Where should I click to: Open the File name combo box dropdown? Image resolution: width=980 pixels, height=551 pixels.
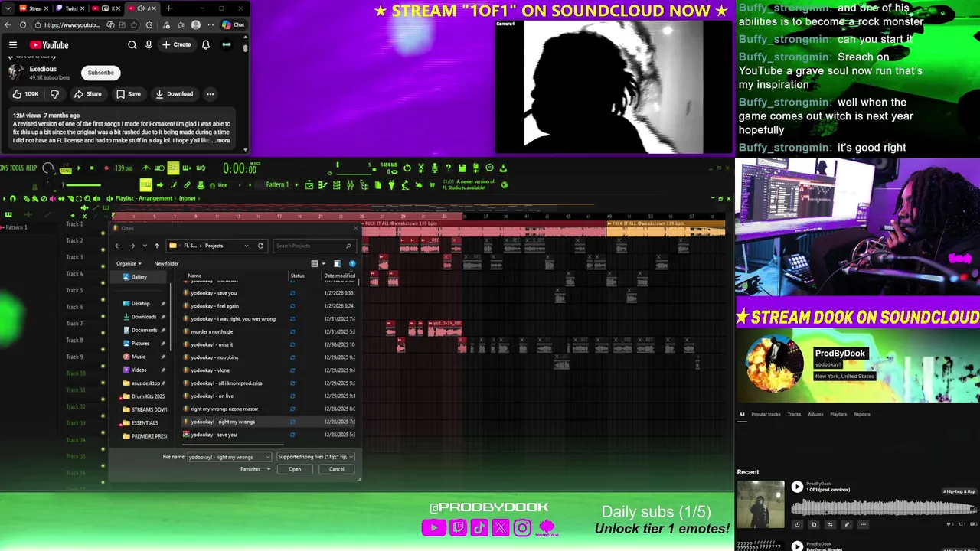[x=268, y=457]
